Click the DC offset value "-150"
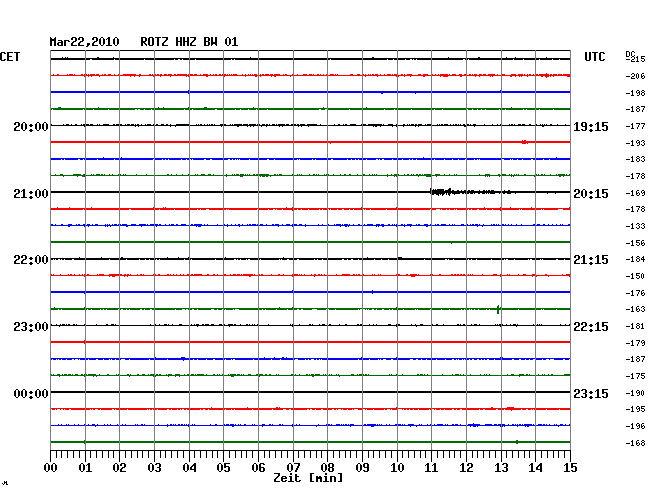The image size is (650, 494). pyautogui.click(x=635, y=276)
